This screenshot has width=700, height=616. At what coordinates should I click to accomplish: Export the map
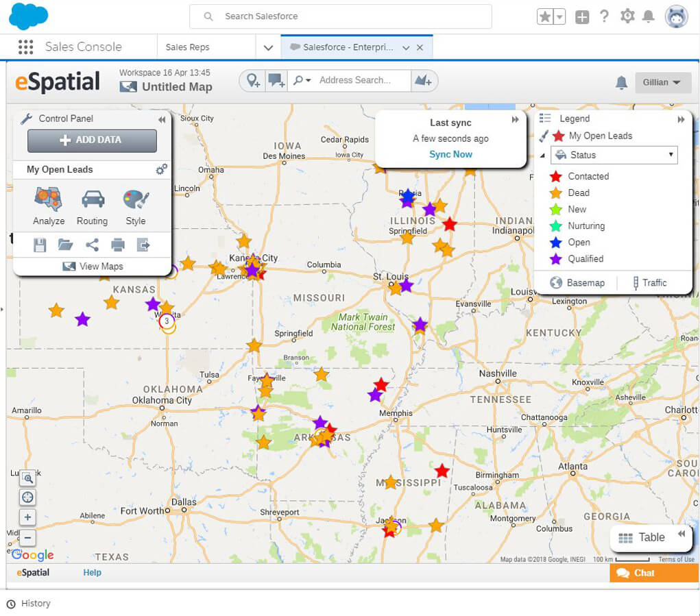point(143,245)
